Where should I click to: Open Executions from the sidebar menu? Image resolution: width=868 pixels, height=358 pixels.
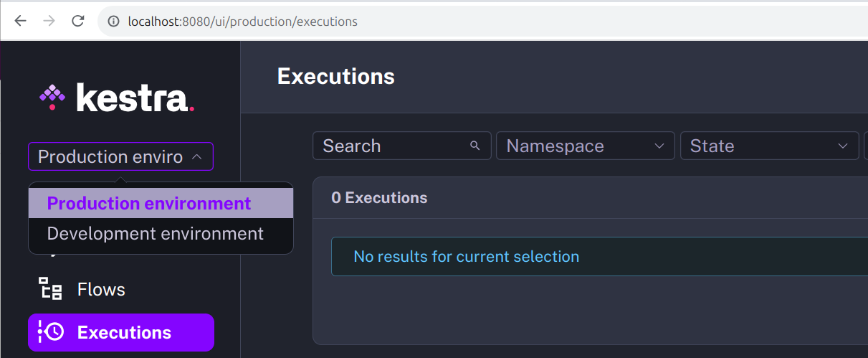pyautogui.click(x=124, y=332)
